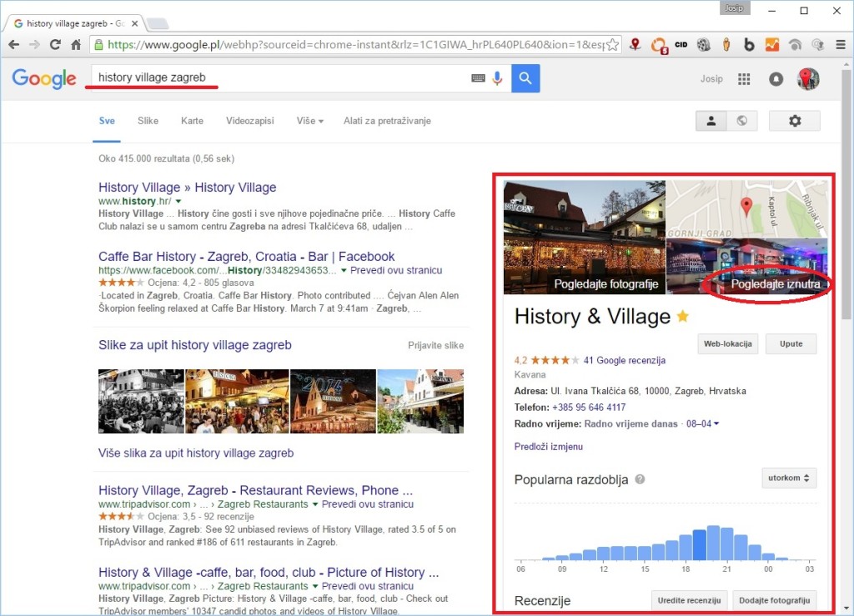The width and height of the screenshot is (854, 616).
Task: Click Prevedi ovu stranicu on Facebook result
Action: (x=396, y=270)
